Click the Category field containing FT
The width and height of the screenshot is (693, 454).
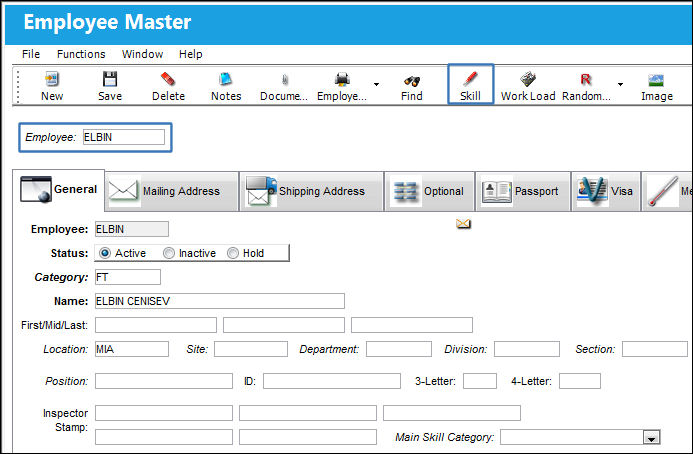tap(128, 277)
